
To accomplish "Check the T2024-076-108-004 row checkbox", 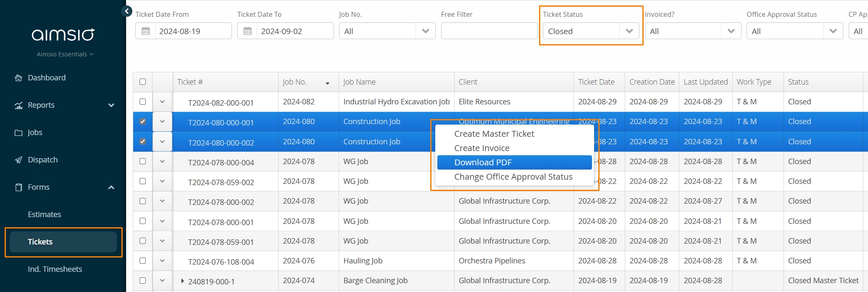I will 143,260.
